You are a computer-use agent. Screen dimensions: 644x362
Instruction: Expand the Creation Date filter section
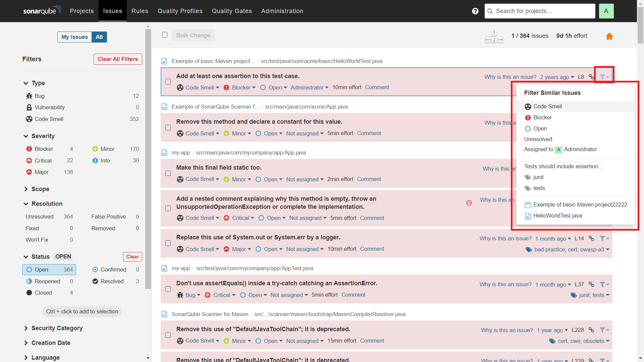tap(47, 343)
